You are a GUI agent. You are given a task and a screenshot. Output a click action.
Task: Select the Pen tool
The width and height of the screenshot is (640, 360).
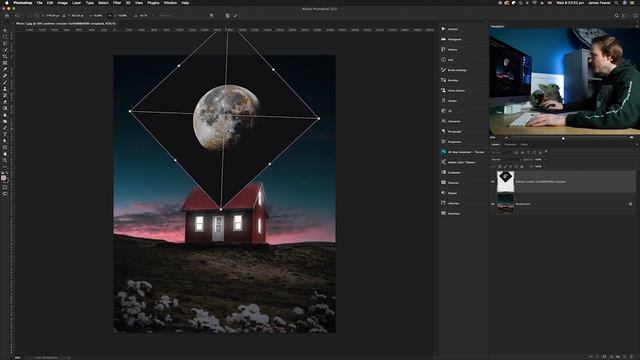tap(5, 128)
